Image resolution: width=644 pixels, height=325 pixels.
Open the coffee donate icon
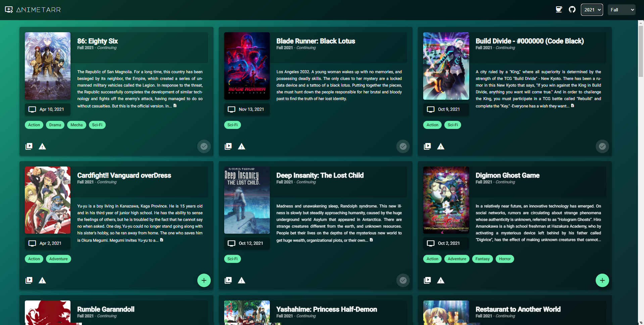(559, 9)
